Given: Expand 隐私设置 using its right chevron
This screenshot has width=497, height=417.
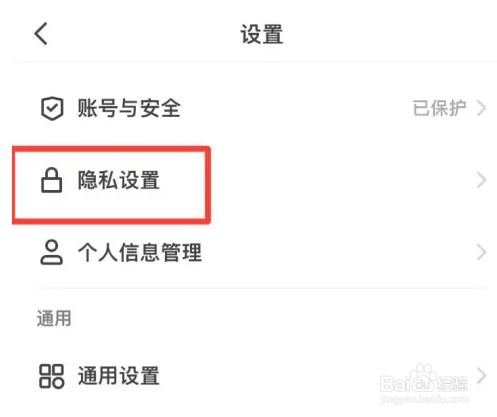Looking at the screenshot, I should (481, 180).
